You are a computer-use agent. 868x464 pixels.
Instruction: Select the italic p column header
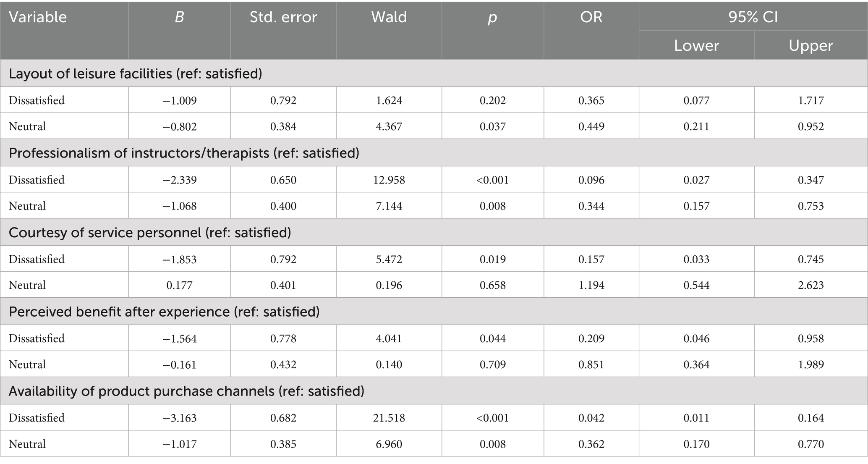point(492,17)
